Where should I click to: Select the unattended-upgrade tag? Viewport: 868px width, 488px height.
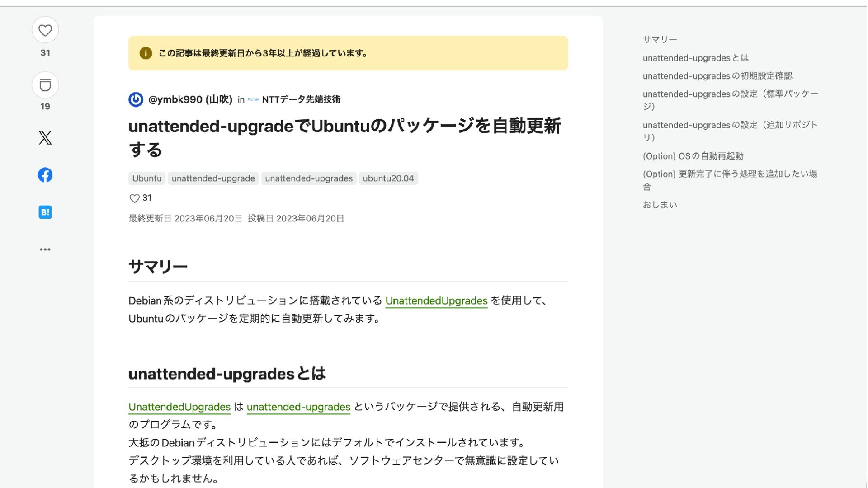click(213, 178)
